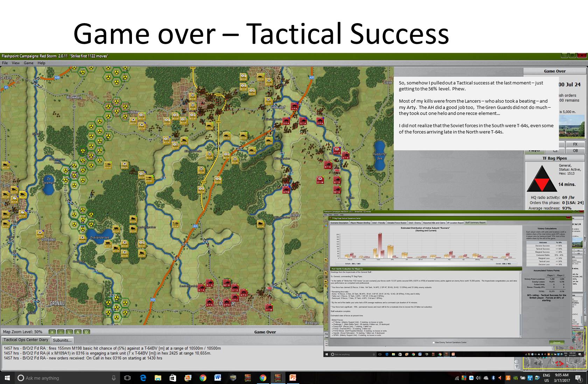The height and width of the screenshot is (384, 588).
Task: Select the Staff Summary Report tab
Action: point(475,223)
